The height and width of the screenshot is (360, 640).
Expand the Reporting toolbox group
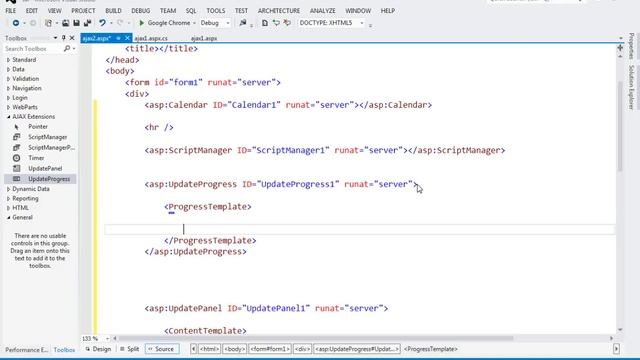click(9, 198)
